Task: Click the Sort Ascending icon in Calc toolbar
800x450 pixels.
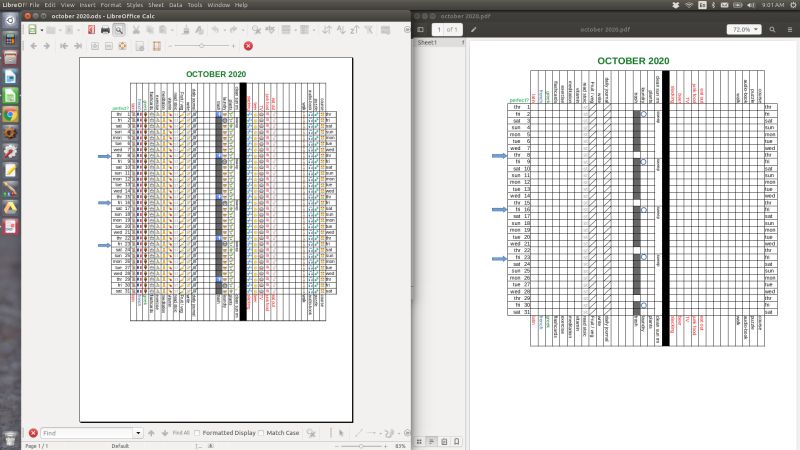Action: click(x=341, y=30)
